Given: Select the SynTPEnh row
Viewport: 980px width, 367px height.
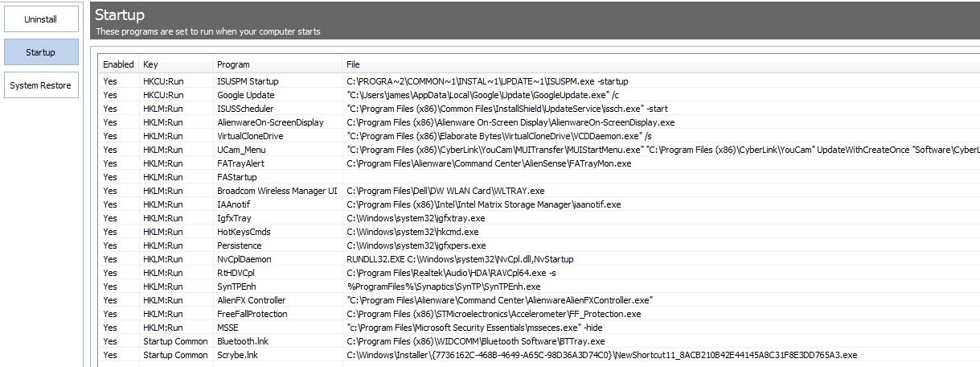Looking at the screenshot, I should [539, 287].
